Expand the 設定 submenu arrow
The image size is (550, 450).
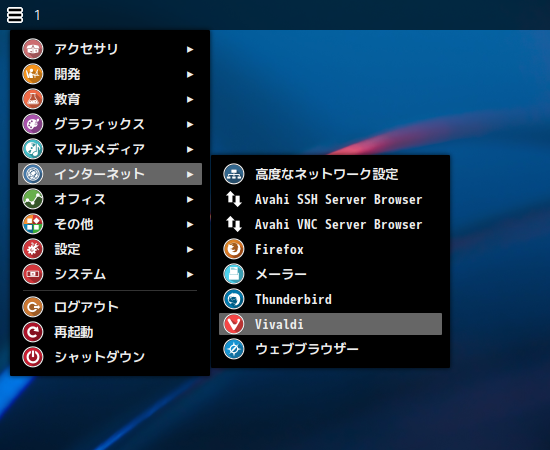pos(190,249)
